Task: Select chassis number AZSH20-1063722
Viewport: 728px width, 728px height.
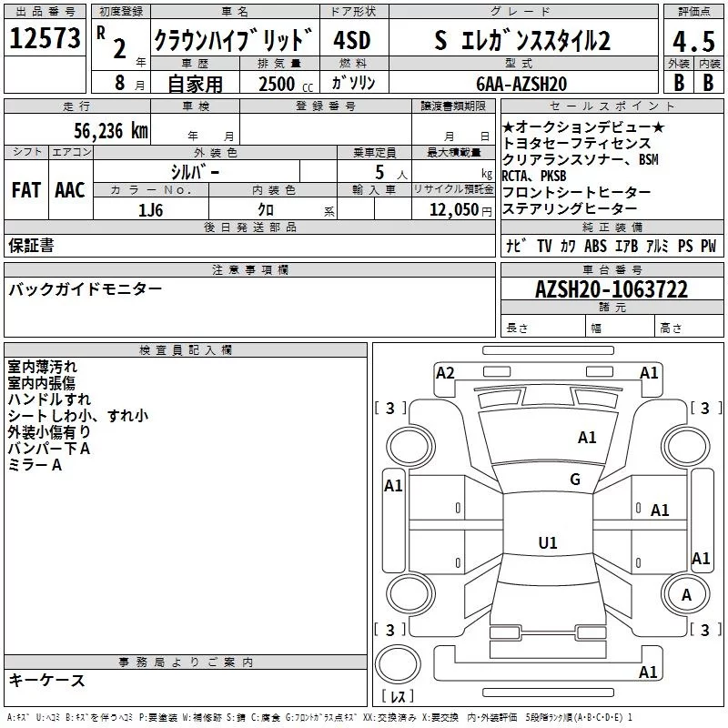Action: click(612, 290)
